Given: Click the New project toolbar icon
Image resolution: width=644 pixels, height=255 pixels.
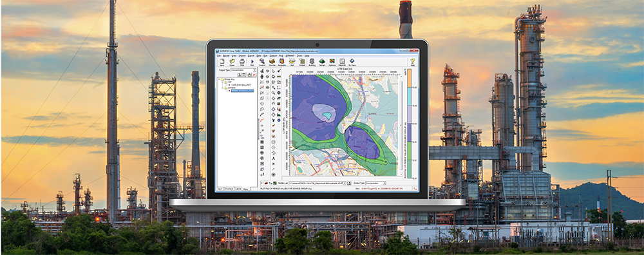Looking at the screenshot, I should pyautogui.click(x=222, y=61).
